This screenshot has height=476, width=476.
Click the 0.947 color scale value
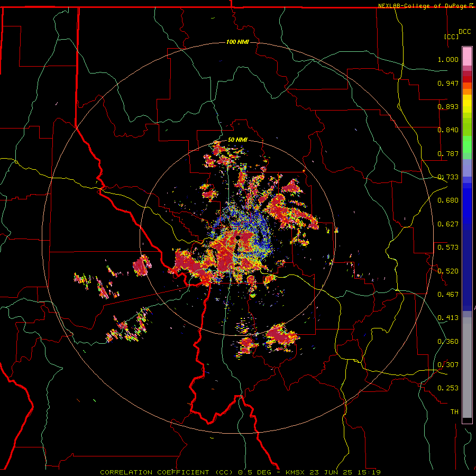click(448, 83)
